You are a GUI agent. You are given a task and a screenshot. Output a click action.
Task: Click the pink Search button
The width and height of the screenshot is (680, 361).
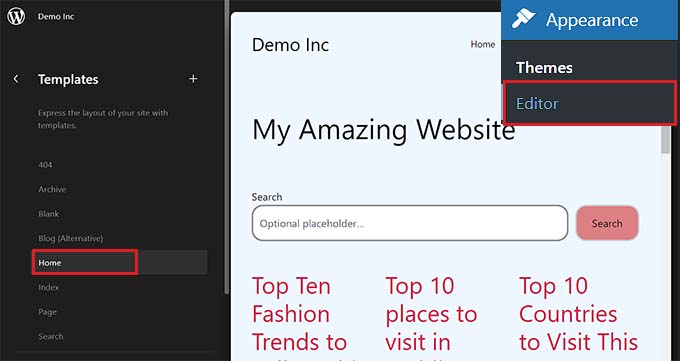click(607, 223)
